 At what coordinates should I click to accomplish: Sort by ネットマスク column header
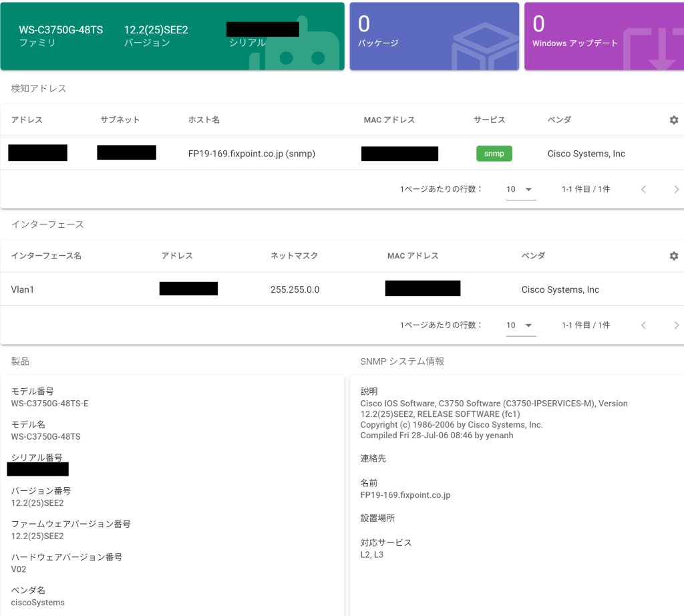point(294,256)
